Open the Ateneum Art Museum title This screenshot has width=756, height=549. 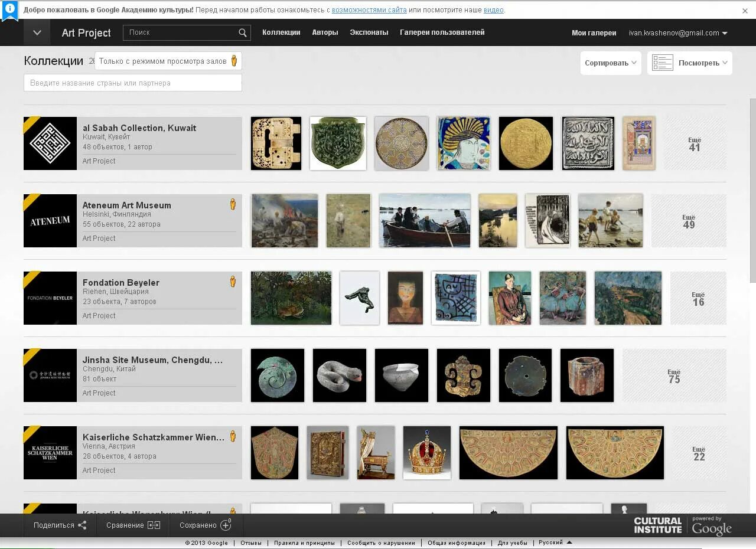point(127,205)
